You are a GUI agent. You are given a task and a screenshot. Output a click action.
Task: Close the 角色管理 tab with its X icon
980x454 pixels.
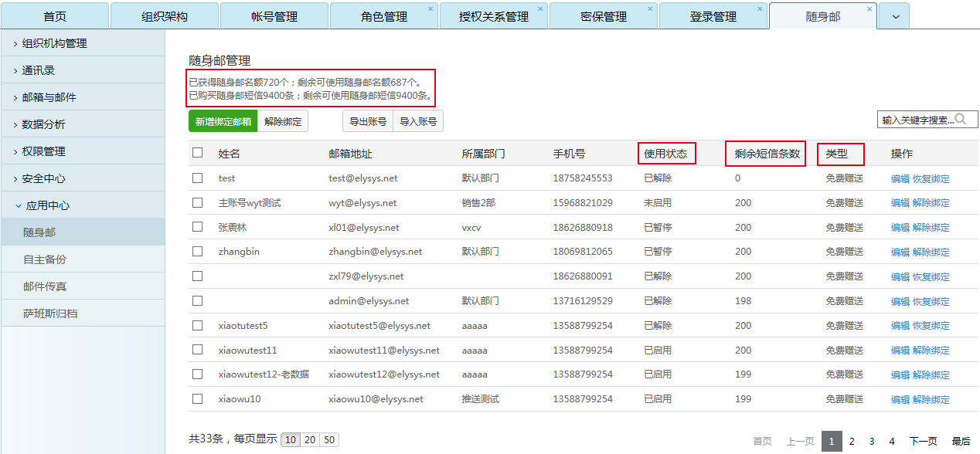[x=430, y=8]
